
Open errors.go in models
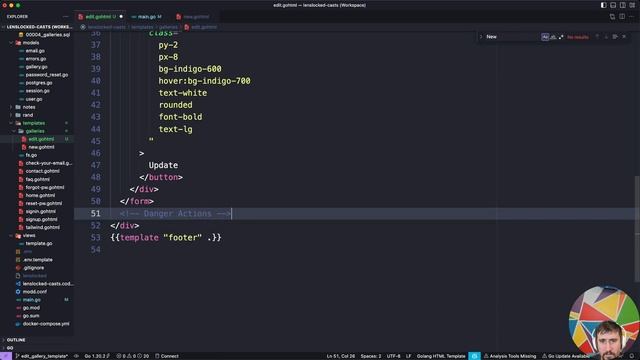click(x=36, y=59)
